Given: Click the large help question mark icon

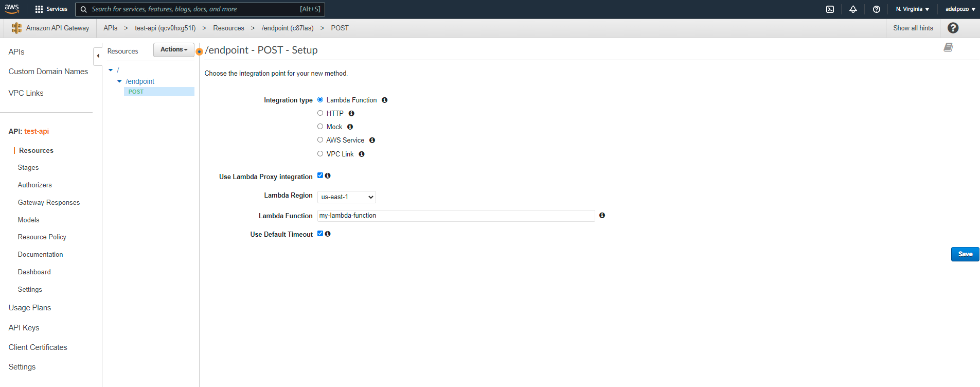Looking at the screenshot, I should point(953,28).
